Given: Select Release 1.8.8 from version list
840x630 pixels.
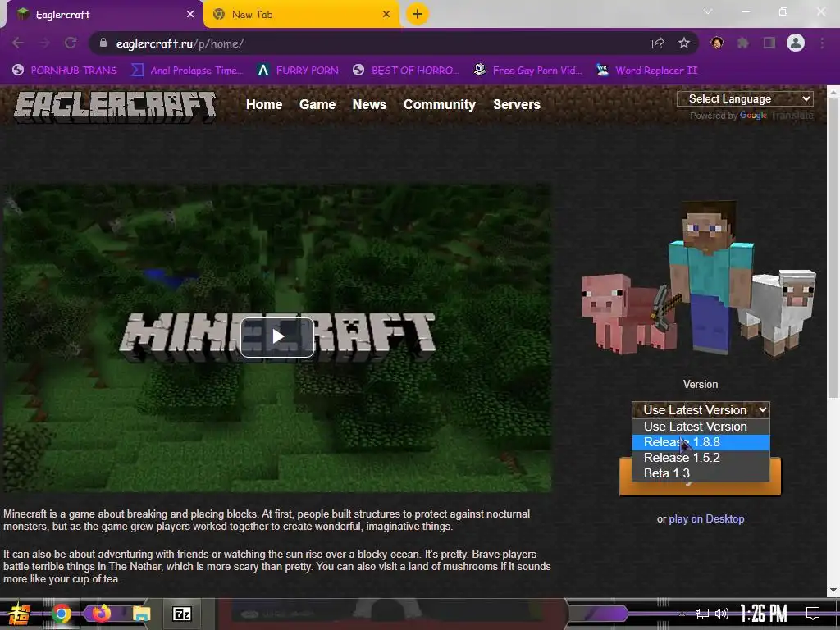Looking at the screenshot, I should click(x=701, y=442).
